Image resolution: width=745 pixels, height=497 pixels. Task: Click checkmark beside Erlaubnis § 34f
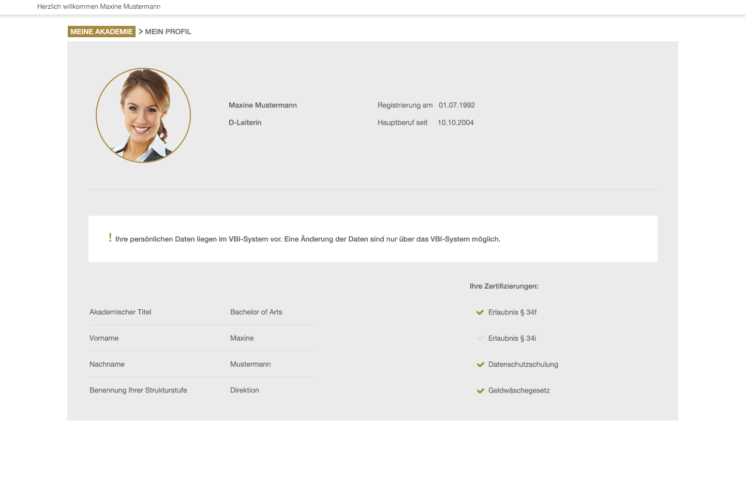pyautogui.click(x=480, y=312)
